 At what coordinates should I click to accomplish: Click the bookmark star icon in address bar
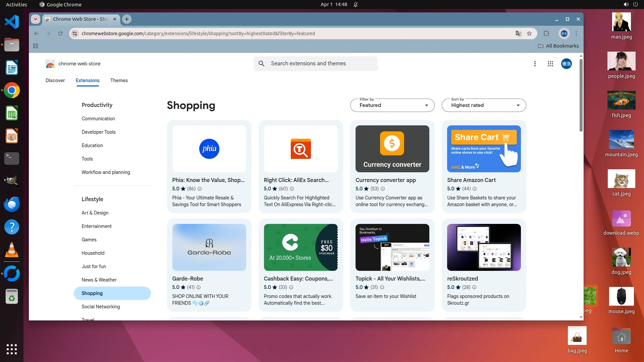[529, 34]
